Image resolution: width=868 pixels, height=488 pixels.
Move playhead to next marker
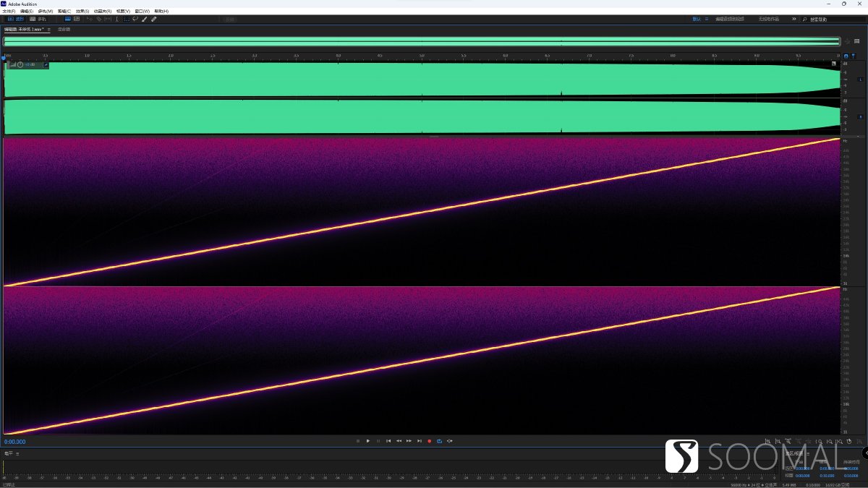click(x=419, y=441)
